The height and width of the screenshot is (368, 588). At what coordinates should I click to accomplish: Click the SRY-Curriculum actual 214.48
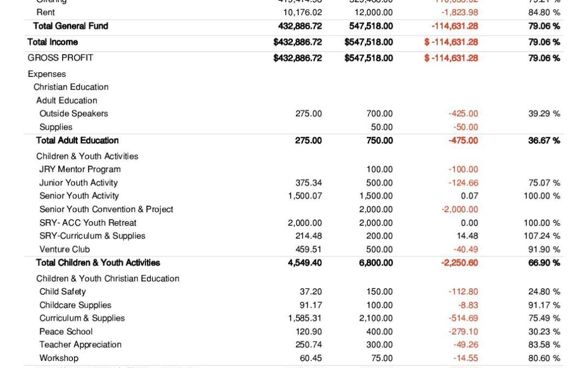click(309, 236)
